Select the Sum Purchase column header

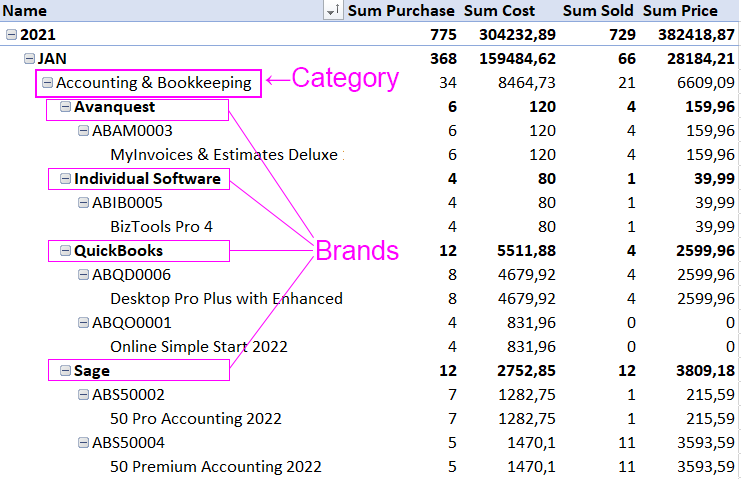401,11
